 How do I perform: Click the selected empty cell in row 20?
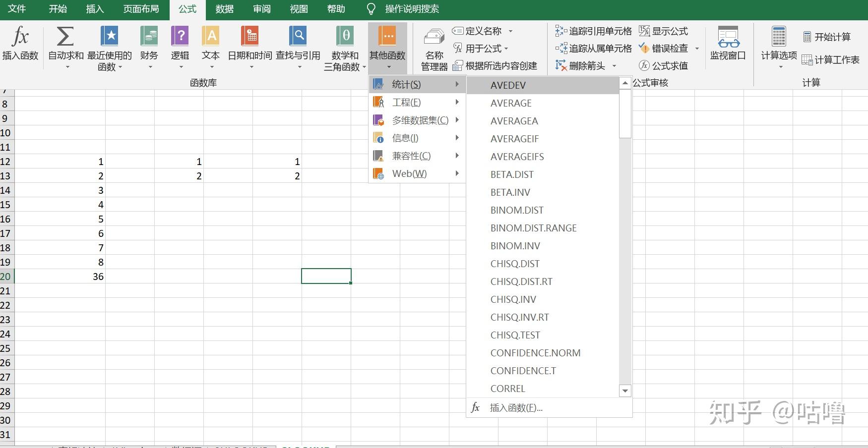(326, 276)
